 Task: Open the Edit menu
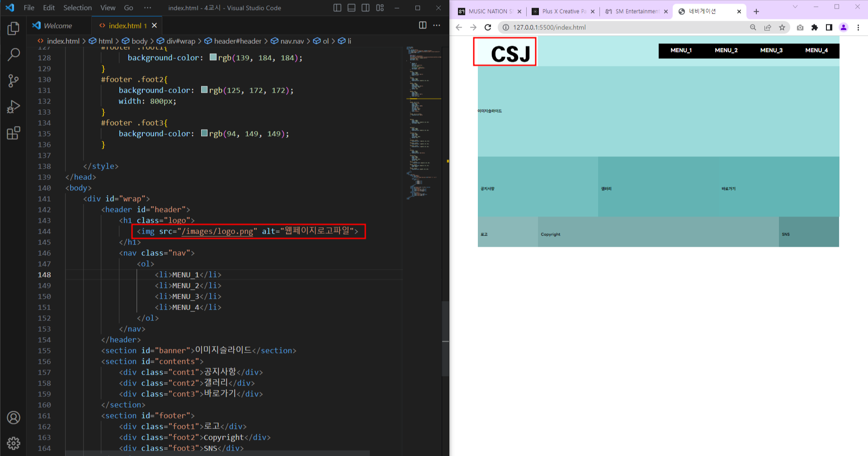(x=49, y=8)
